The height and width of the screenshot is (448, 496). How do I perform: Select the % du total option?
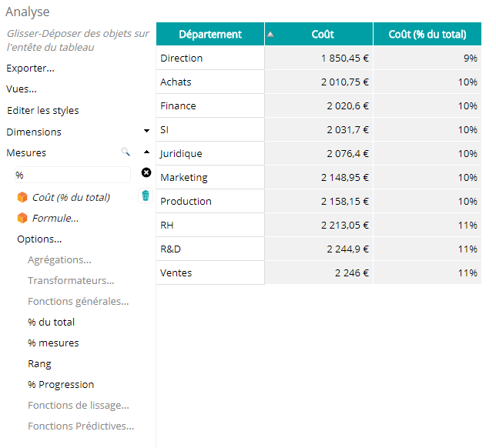(x=52, y=323)
